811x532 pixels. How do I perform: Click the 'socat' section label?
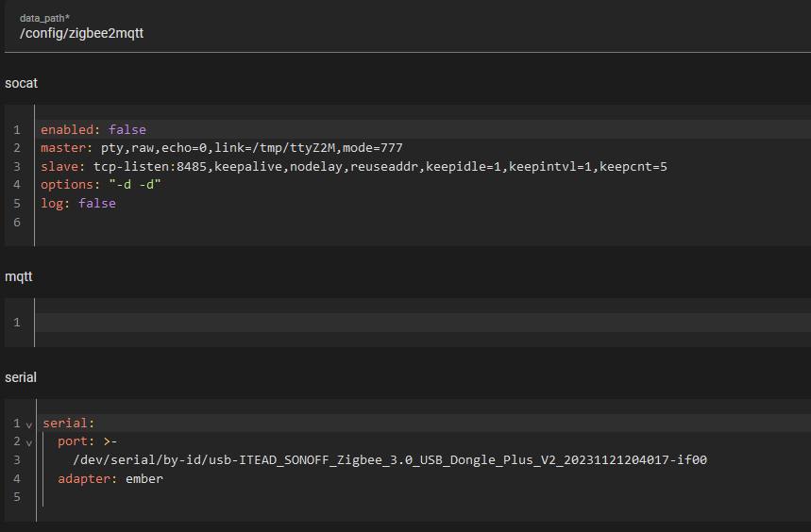pyautogui.click(x=21, y=83)
